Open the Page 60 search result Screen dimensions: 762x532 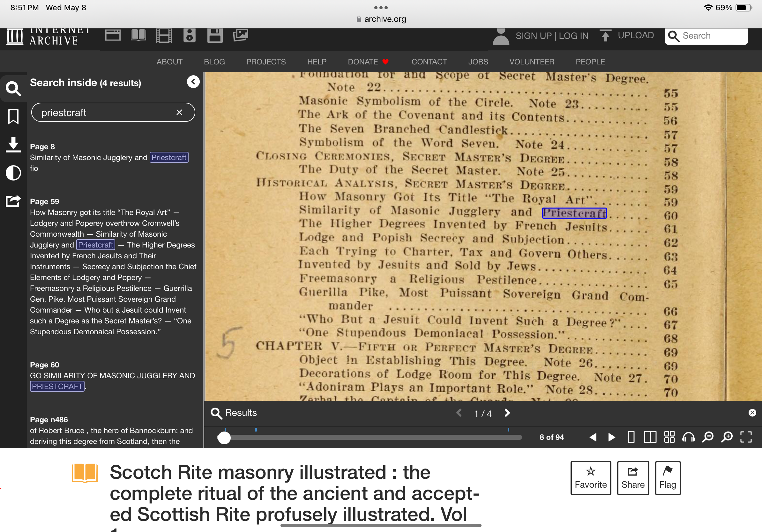pos(113,375)
